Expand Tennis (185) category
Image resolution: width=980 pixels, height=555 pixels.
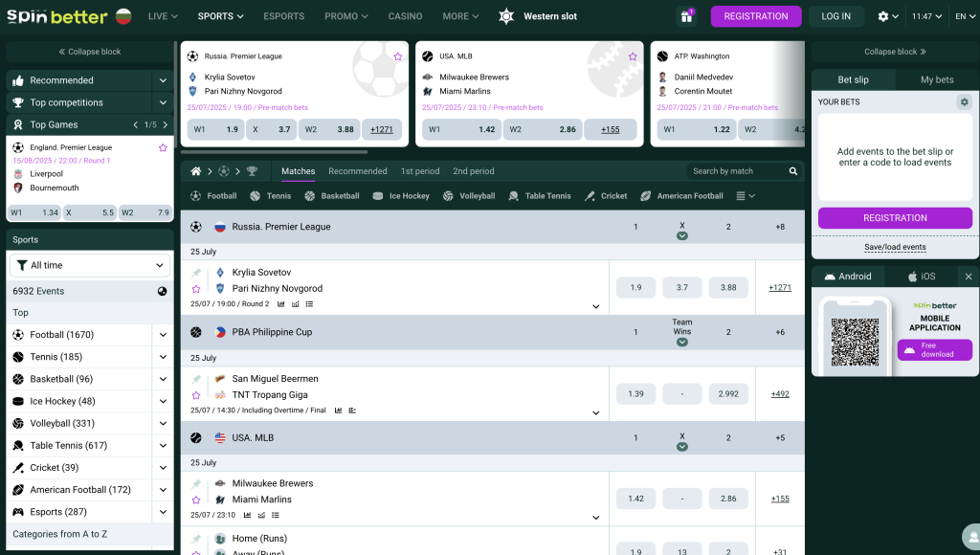163,357
